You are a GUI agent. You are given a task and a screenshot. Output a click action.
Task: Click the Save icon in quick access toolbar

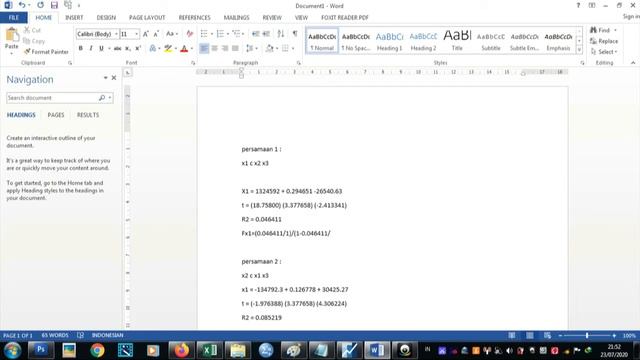coord(54,5)
